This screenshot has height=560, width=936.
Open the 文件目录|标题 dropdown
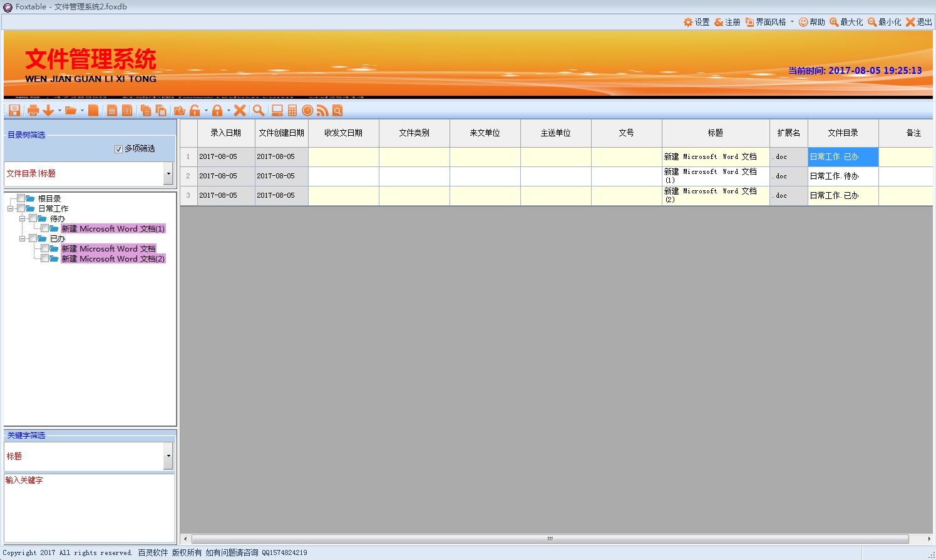pyautogui.click(x=168, y=174)
